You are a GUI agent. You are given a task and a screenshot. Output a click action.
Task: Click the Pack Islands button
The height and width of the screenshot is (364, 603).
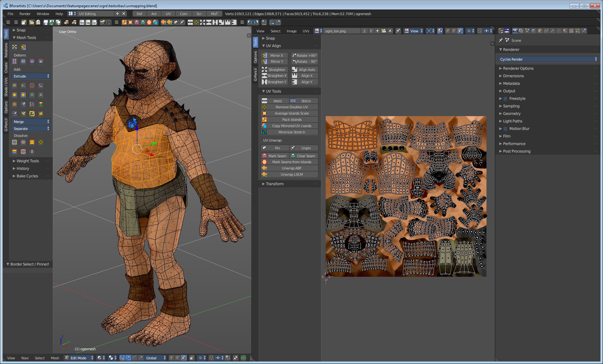tap(291, 120)
